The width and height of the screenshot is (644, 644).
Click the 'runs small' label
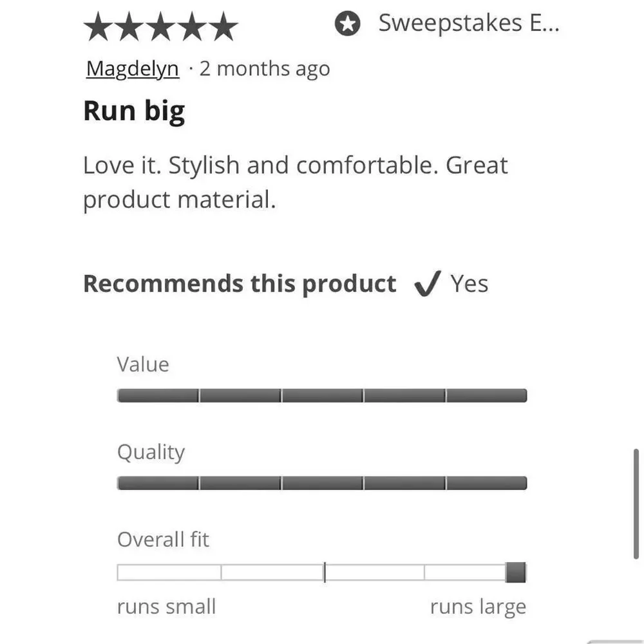tap(166, 607)
